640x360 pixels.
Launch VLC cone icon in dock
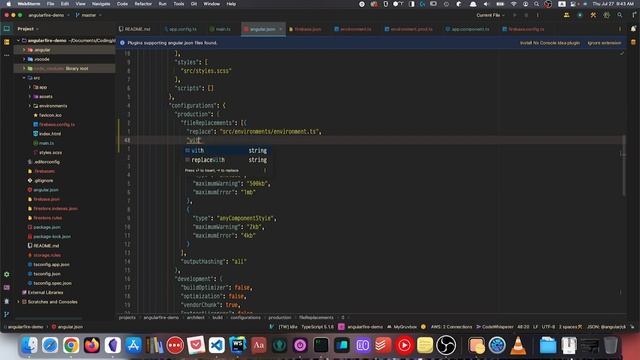click(518, 345)
